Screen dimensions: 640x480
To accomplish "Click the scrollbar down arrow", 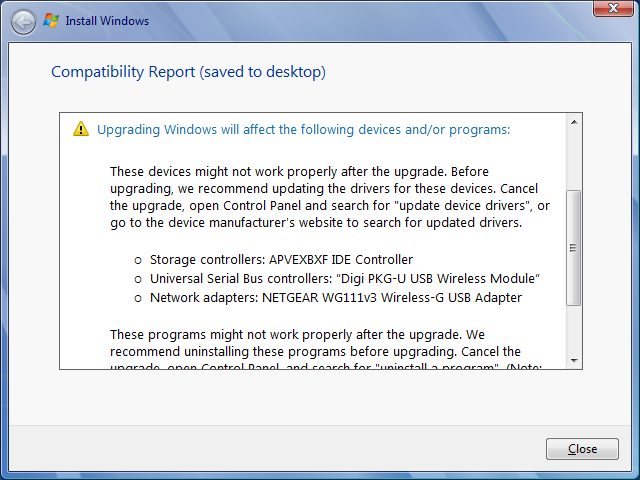I will click(x=574, y=360).
